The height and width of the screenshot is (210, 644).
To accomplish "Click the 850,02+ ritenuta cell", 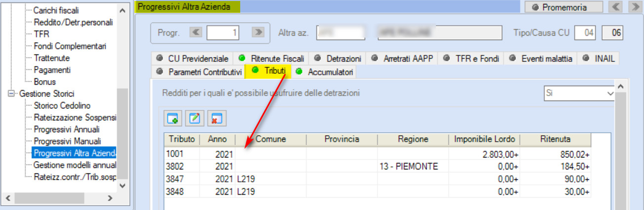I will [x=556, y=154].
